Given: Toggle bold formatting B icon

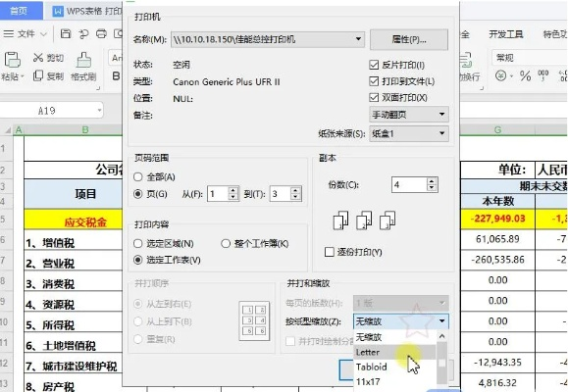Looking at the screenshot, I should [116, 75].
